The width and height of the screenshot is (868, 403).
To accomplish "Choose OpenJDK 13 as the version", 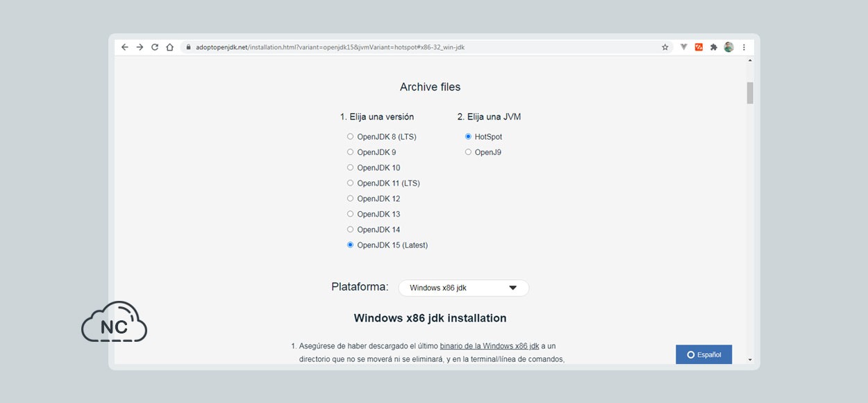I will click(350, 214).
